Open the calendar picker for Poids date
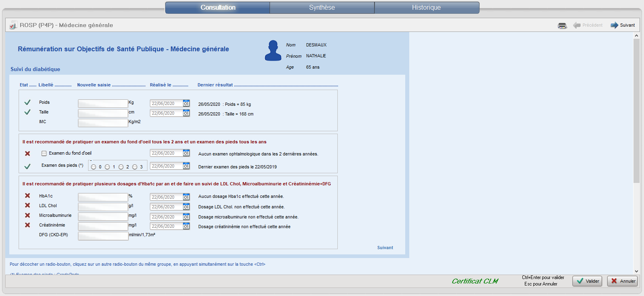Screen dimensions: 644x296 point(186,103)
